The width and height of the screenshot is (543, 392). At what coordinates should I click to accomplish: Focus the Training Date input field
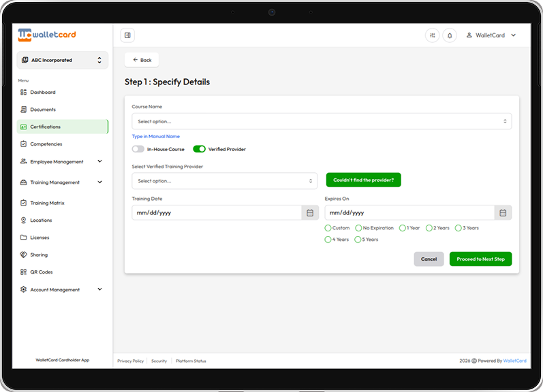tap(217, 213)
